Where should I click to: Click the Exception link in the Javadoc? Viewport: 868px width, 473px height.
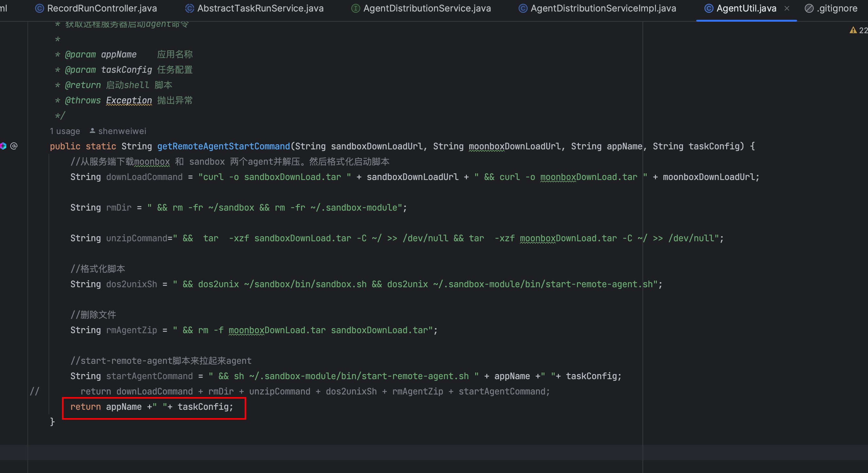pos(129,100)
